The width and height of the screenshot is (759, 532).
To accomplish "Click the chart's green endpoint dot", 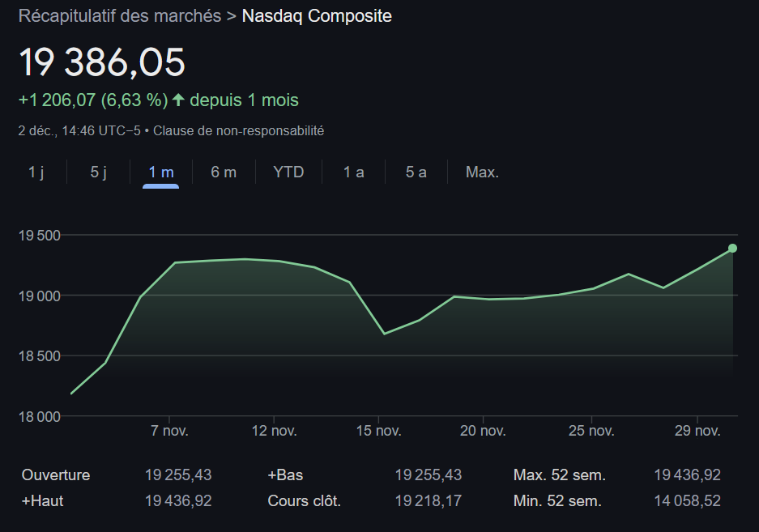I will tap(732, 249).
